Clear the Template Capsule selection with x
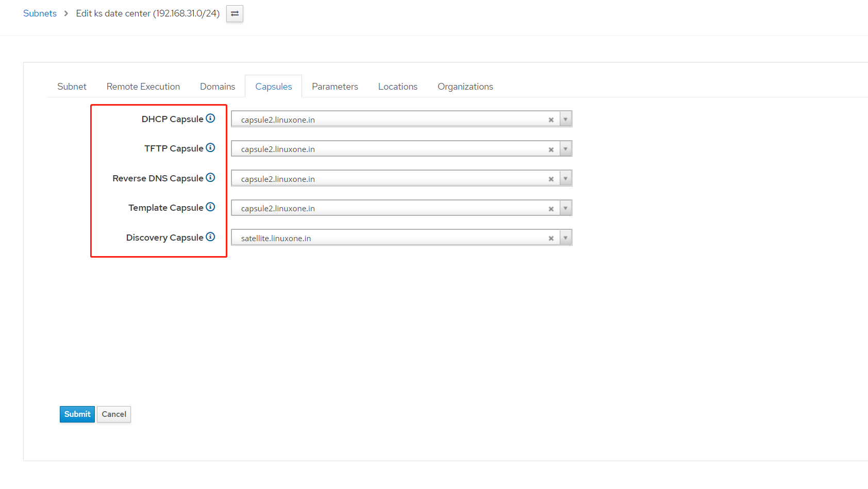Image resolution: width=868 pixels, height=489 pixels. [x=551, y=209]
